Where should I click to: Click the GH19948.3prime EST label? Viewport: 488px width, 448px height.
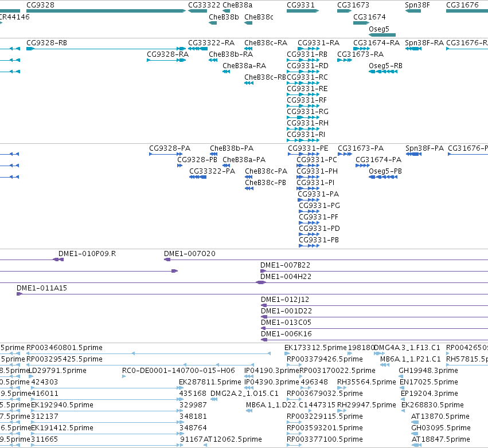pyautogui.click(x=428, y=371)
